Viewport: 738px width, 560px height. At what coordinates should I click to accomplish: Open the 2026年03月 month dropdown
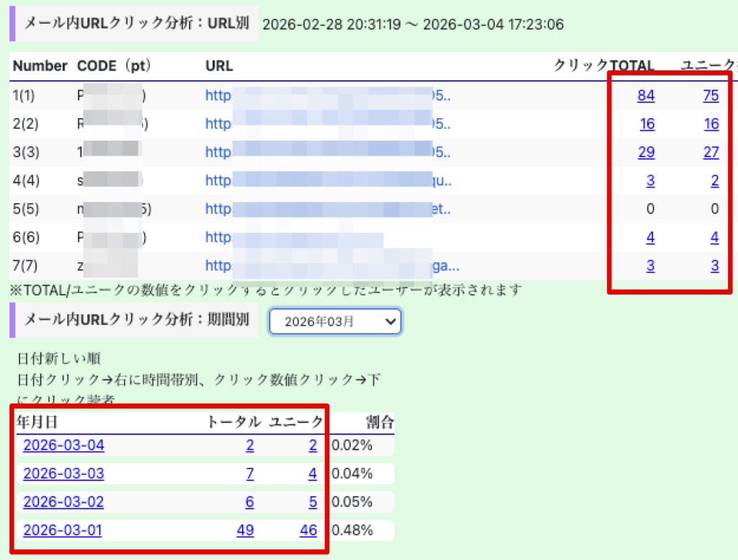click(x=335, y=321)
